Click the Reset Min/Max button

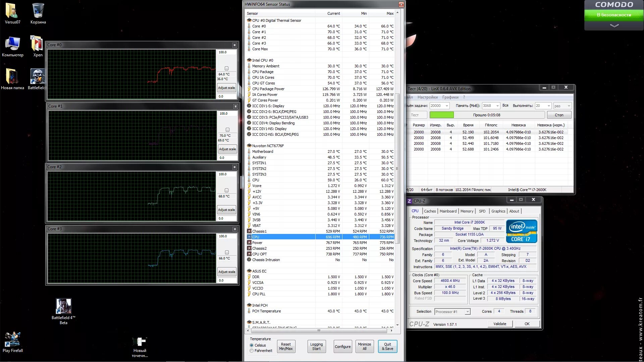tap(286, 347)
